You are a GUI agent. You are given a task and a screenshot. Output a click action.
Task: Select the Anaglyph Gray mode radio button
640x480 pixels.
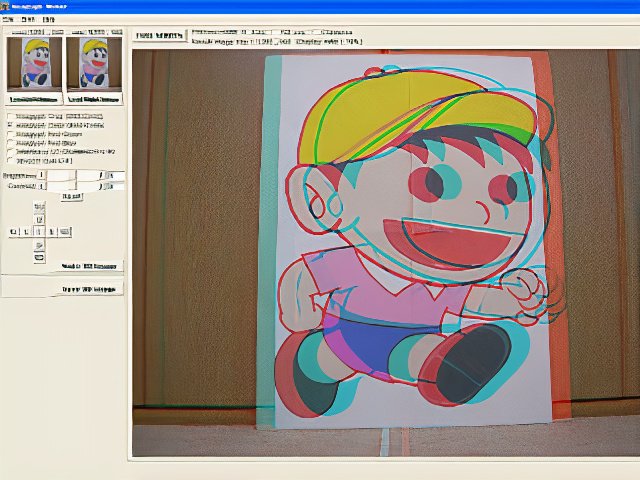(10, 116)
